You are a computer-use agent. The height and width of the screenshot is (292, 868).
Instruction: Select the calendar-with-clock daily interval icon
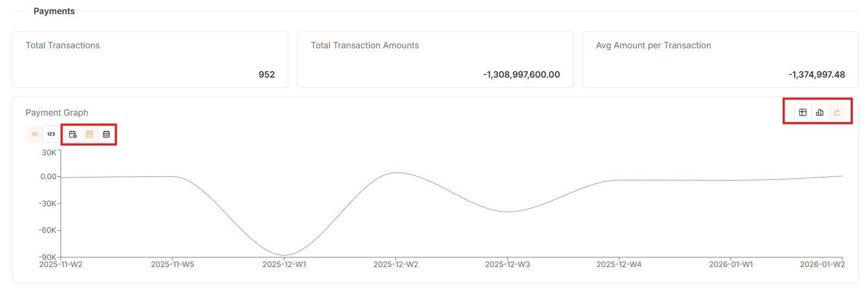coord(73,134)
